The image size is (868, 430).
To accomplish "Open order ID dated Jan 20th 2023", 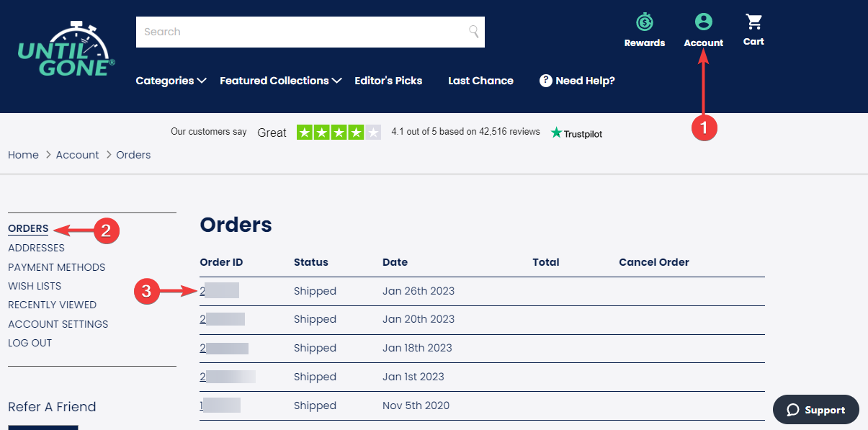I will [222, 319].
